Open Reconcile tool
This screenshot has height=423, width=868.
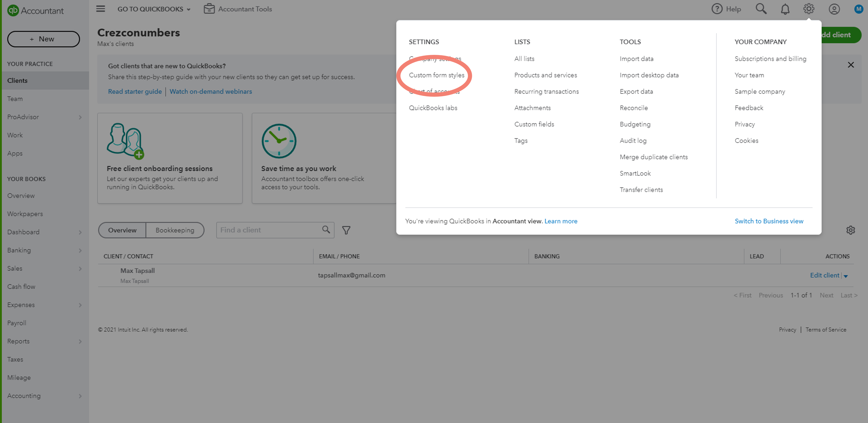[633, 108]
